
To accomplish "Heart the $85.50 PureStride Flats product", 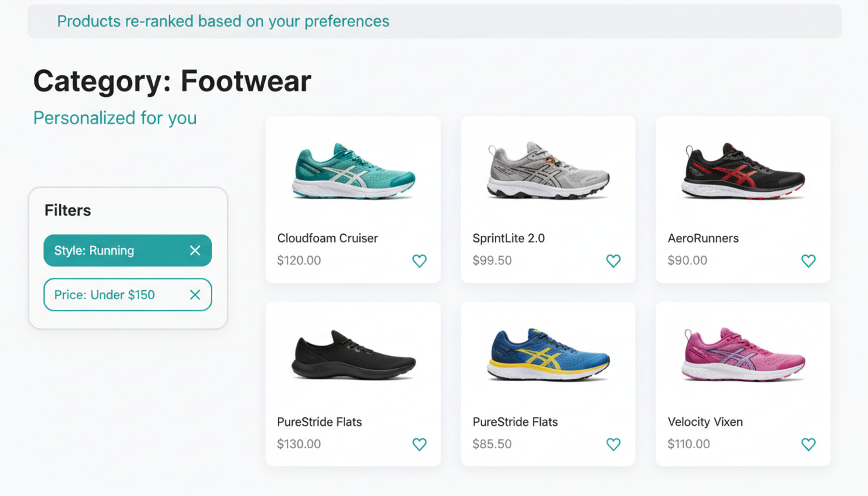I will (x=613, y=444).
